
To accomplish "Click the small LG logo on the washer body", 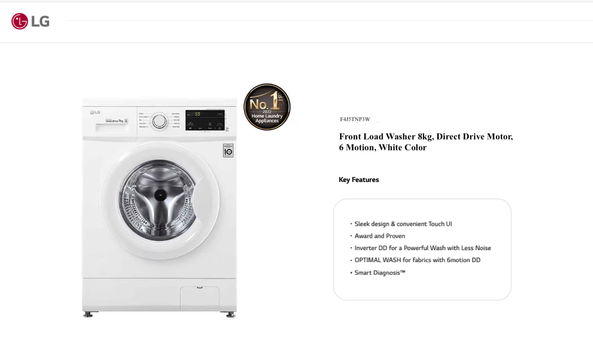I will click(95, 112).
